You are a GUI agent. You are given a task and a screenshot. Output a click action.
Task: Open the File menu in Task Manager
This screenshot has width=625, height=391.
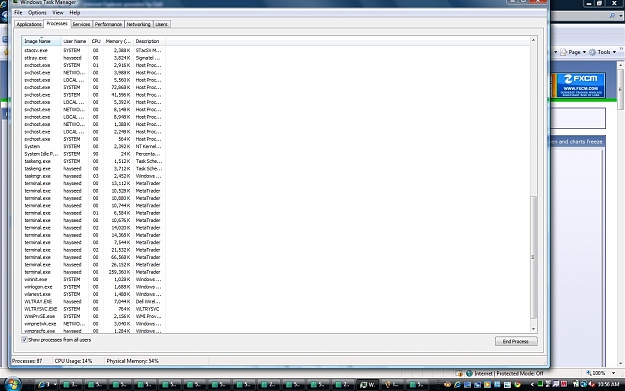(18, 13)
